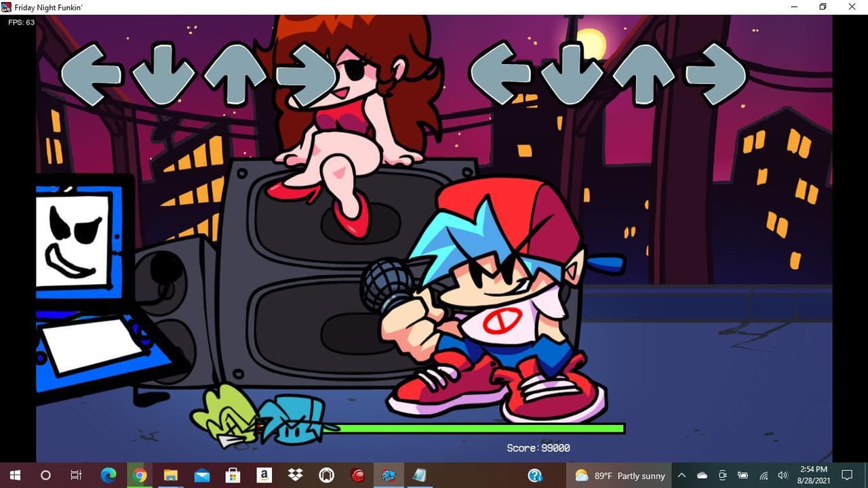Click the player's up arrow receptor

[644, 73]
